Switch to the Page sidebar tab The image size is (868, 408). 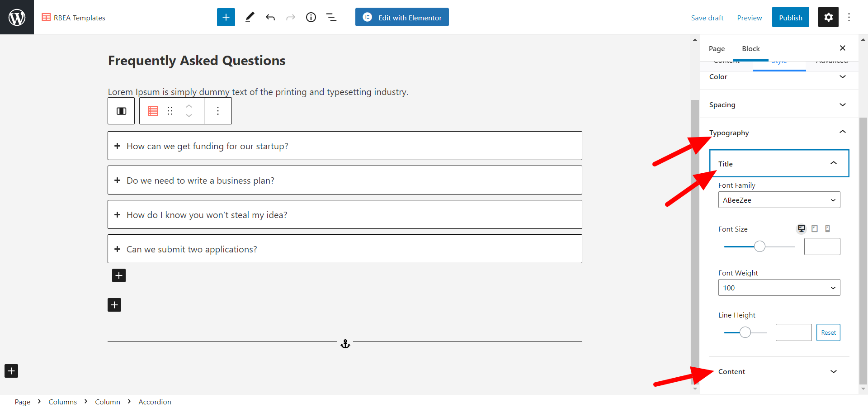pyautogui.click(x=717, y=48)
